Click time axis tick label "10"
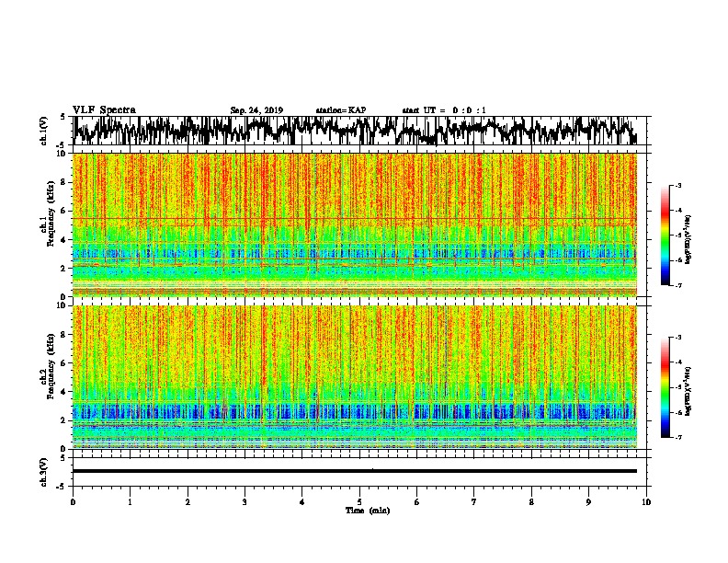This screenshot has width=728, height=563. point(646,502)
